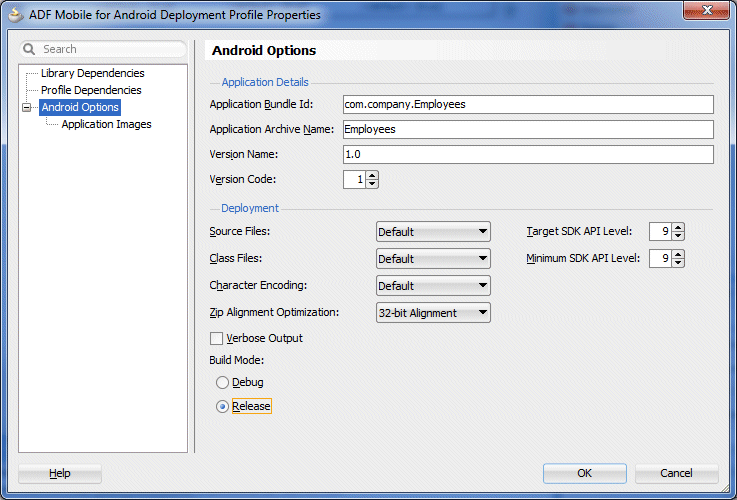This screenshot has width=737, height=500.
Task: Collapse the Android Options tree node
Action: click(27, 108)
